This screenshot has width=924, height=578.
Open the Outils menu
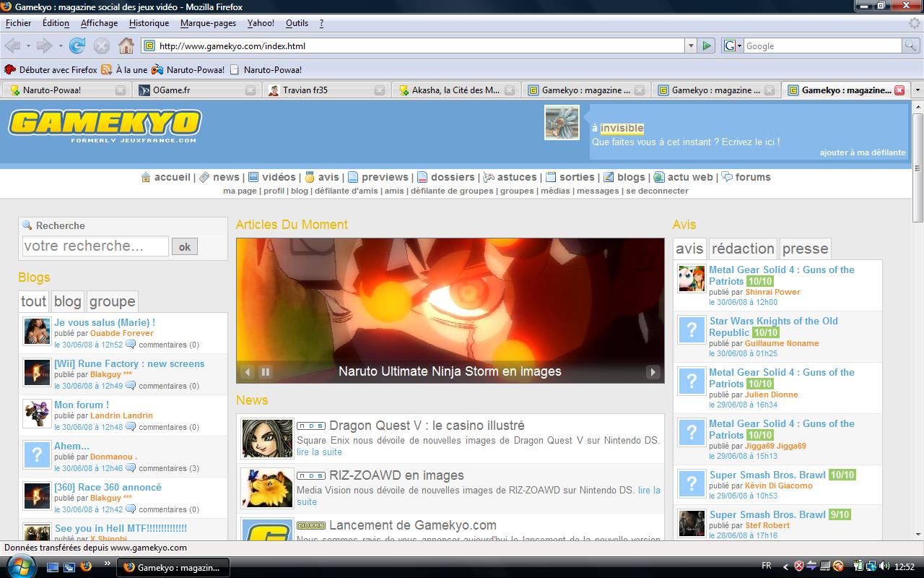pyautogui.click(x=297, y=23)
